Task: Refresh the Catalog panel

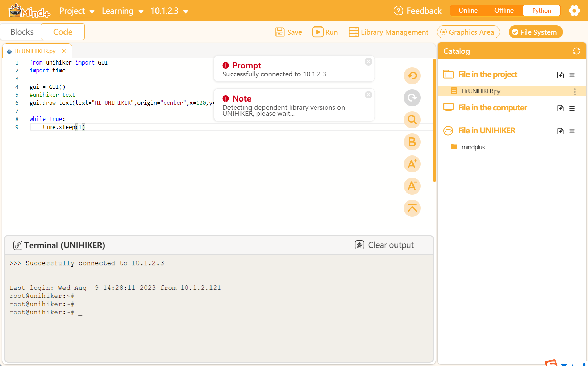Action: pyautogui.click(x=576, y=51)
